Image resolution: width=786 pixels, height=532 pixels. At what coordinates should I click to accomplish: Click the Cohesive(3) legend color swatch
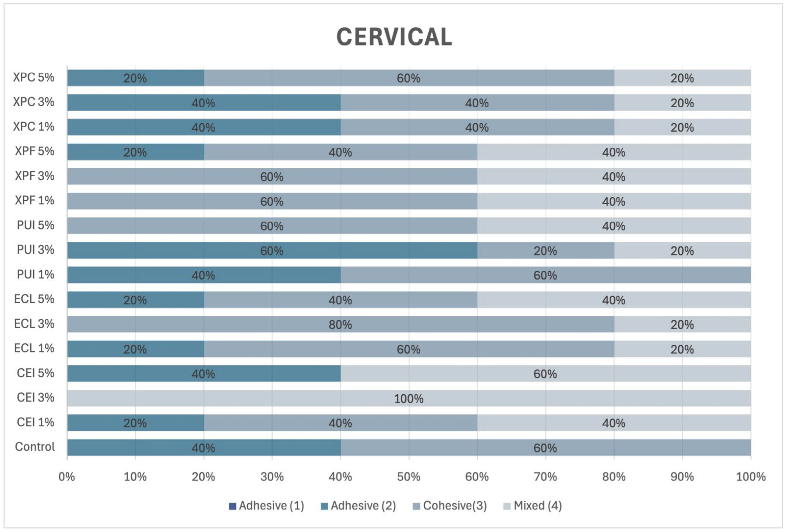[416, 506]
